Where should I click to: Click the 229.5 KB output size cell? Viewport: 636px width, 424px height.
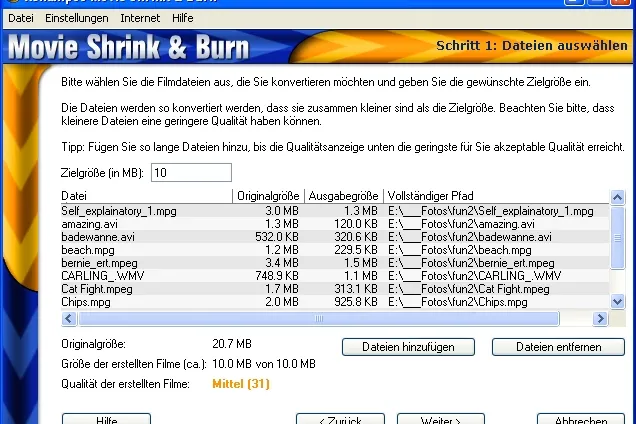[x=356, y=250]
